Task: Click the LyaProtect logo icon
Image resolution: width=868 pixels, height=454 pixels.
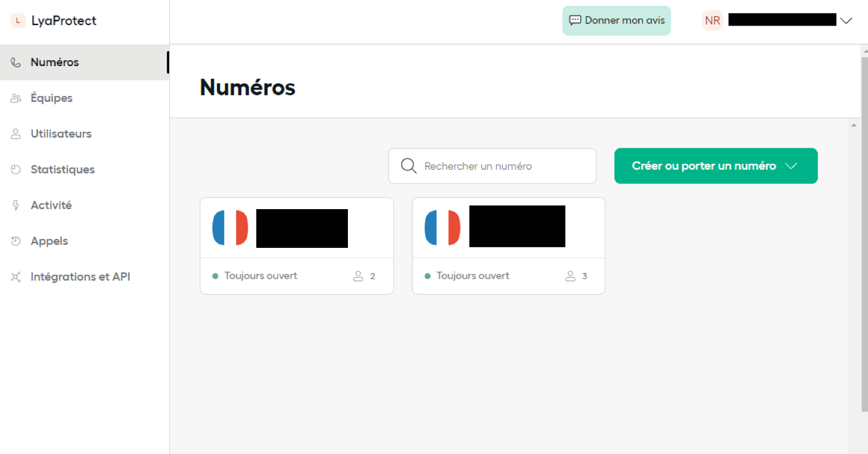Action: (x=18, y=21)
